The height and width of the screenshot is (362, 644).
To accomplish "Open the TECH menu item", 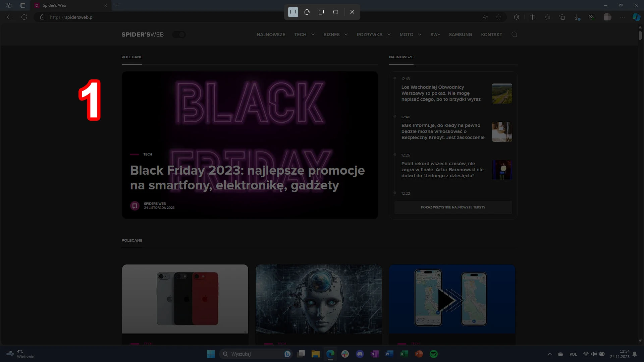I will click(300, 35).
